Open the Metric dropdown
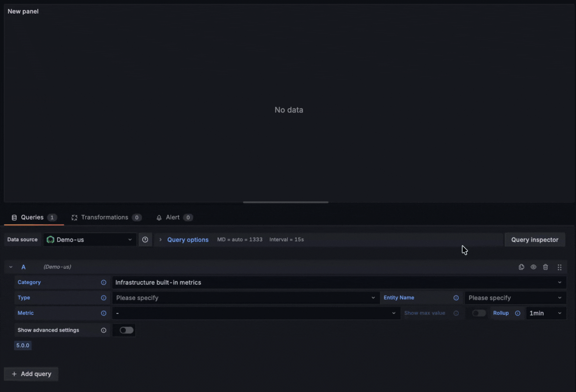The height and width of the screenshot is (392, 576). tap(256, 313)
